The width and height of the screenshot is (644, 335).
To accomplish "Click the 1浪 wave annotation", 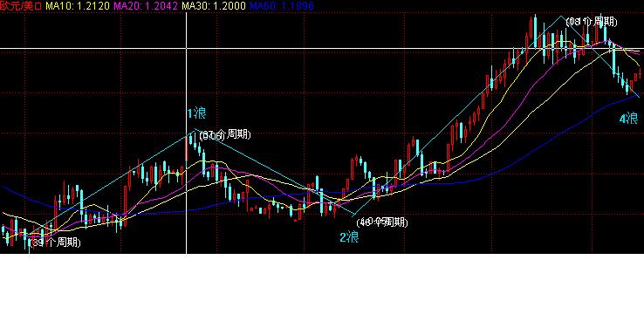I will tap(196, 113).
